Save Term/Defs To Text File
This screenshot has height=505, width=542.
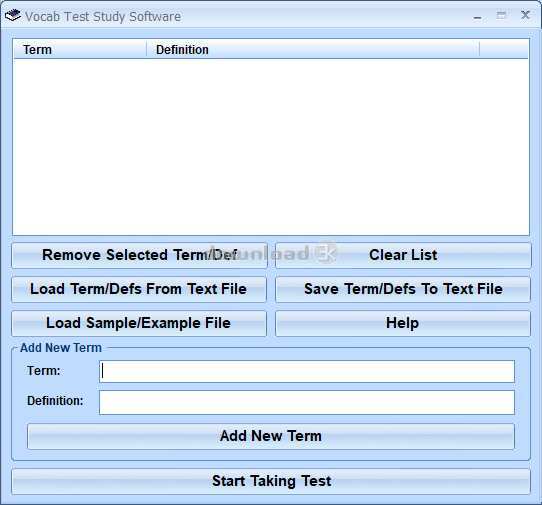[x=403, y=289]
